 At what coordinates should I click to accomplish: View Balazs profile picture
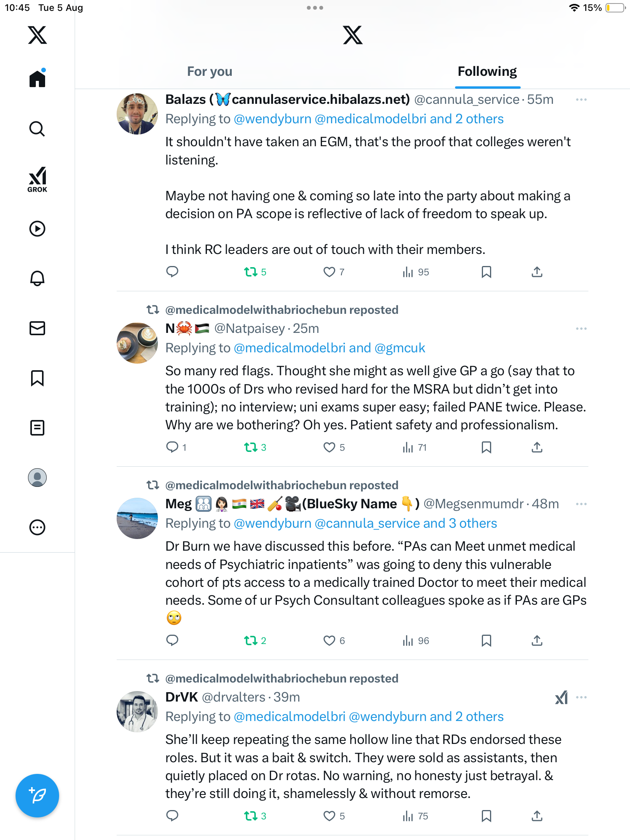click(x=137, y=114)
